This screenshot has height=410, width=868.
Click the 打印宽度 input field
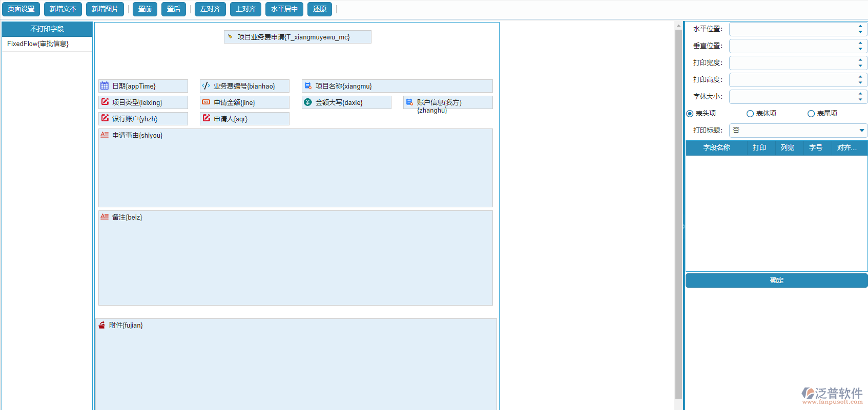tap(792, 63)
